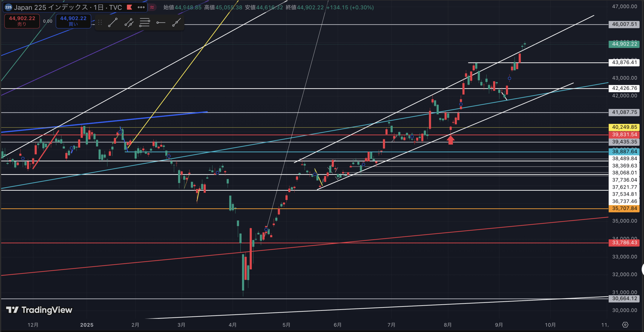Click the orange 35,707.84 price label

(624, 208)
